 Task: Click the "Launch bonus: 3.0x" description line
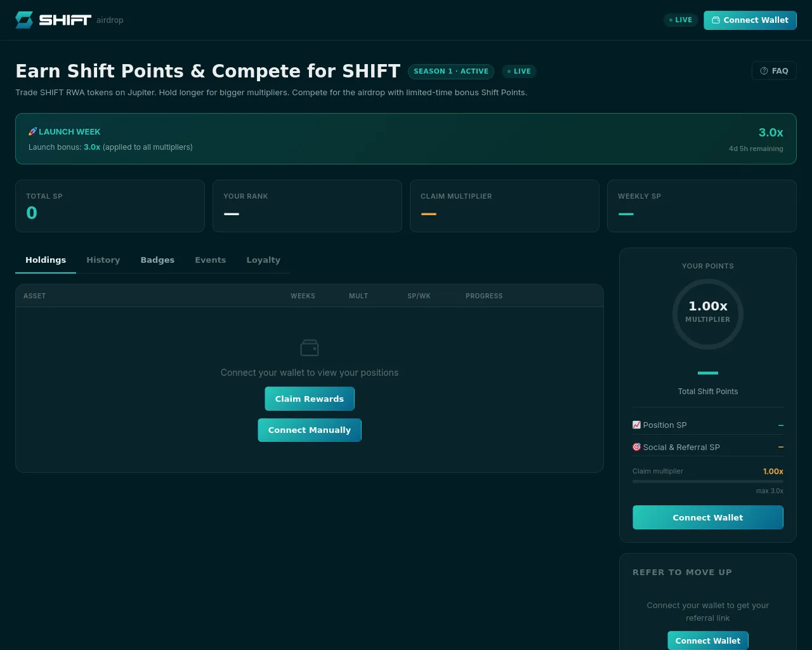[x=110, y=147]
